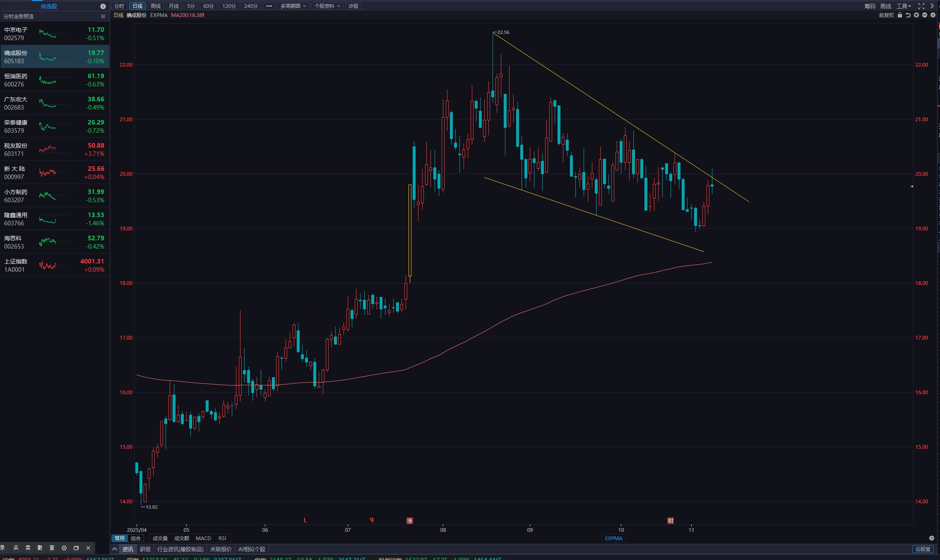
Task: Toggle 前复权 price adjustment mode
Action: click(886, 15)
